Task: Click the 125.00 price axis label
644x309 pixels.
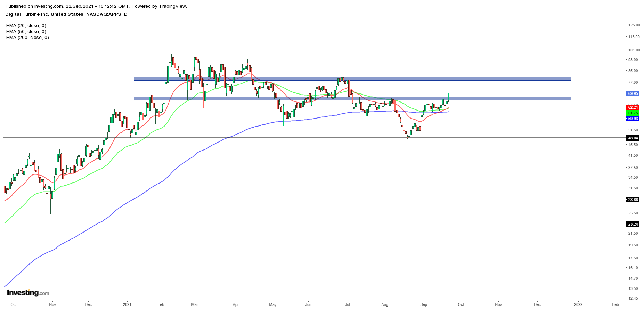Action: [634, 25]
